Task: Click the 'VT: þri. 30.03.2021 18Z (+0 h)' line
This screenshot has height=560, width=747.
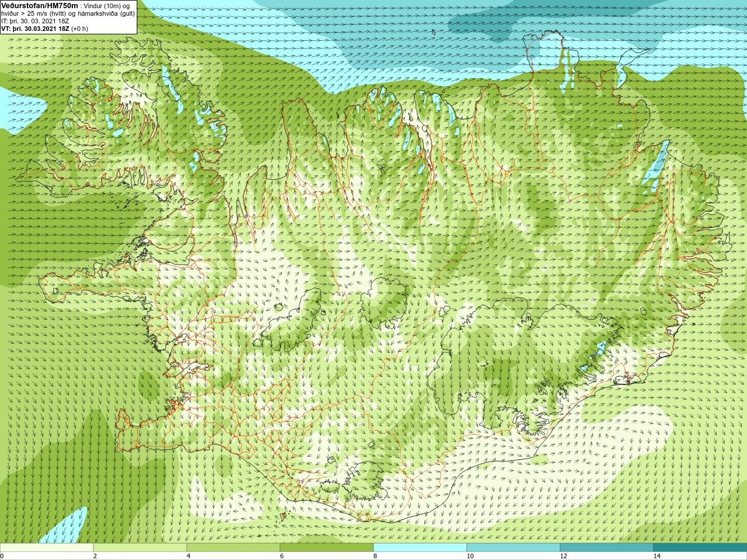Action: point(44,29)
